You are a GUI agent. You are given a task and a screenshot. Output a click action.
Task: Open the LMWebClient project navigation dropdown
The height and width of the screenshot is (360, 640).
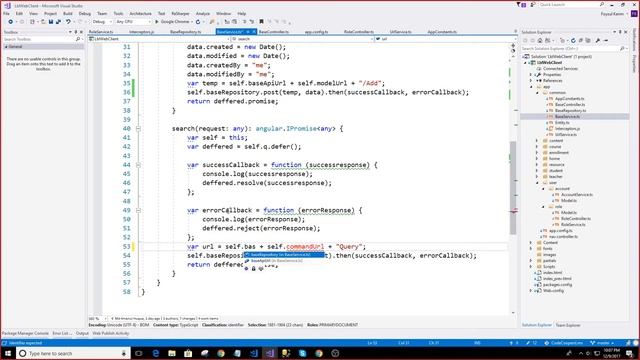[x=159, y=39]
